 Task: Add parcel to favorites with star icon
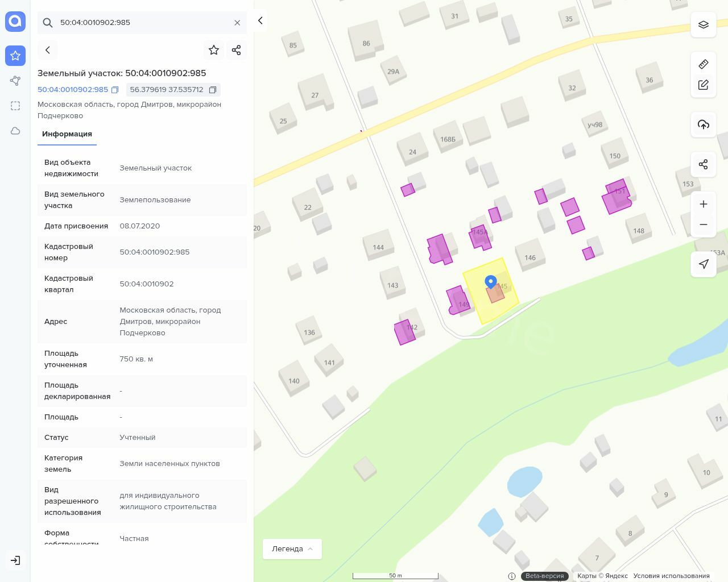point(214,50)
